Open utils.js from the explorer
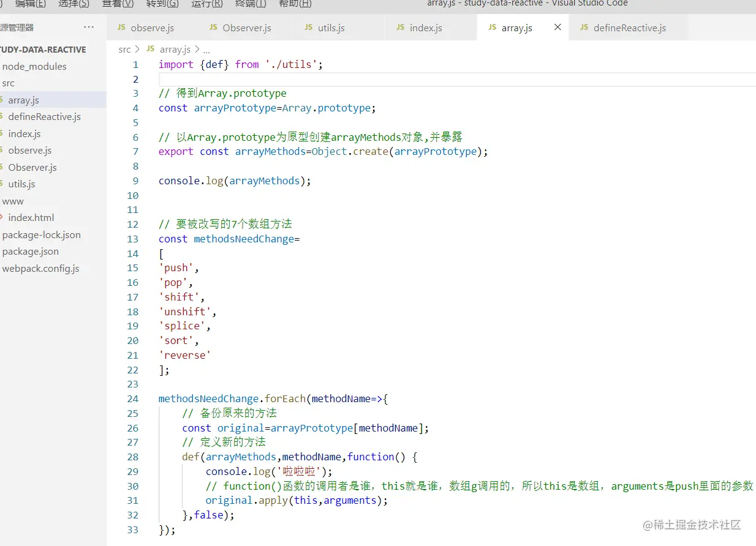 (x=21, y=184)
